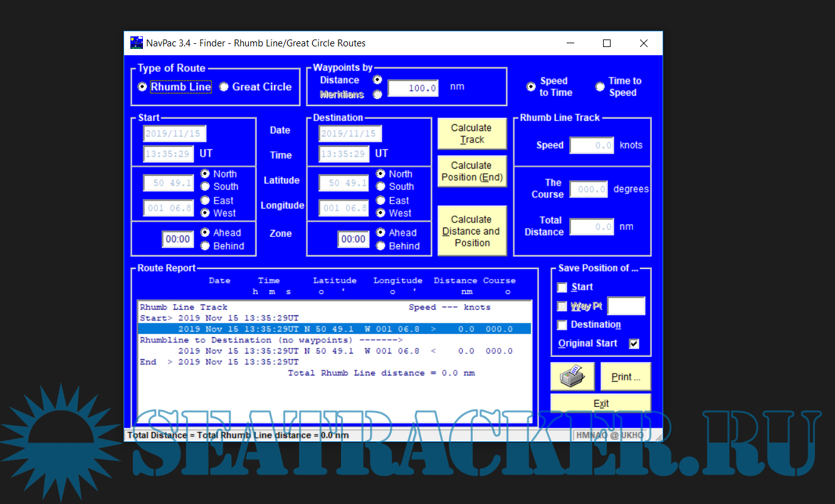This screenshot has width=835, height=504.
Task: Open the Print ... dialog button
Action: (626, 377)
